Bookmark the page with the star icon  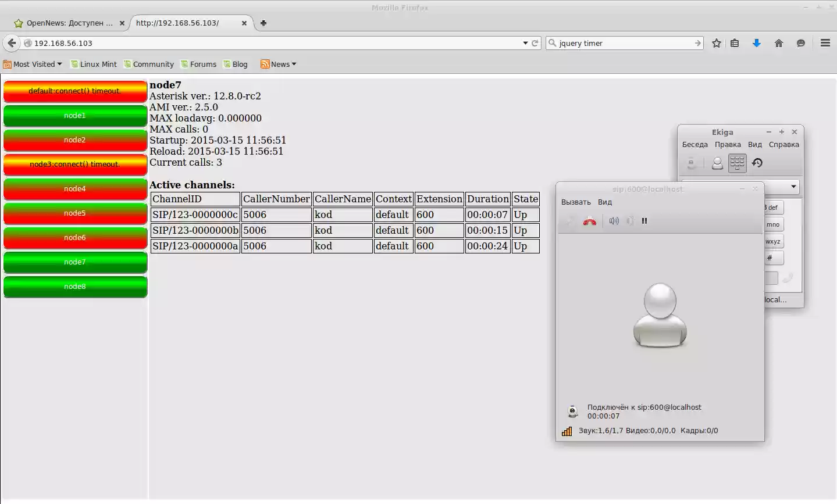tap(716, 42)
